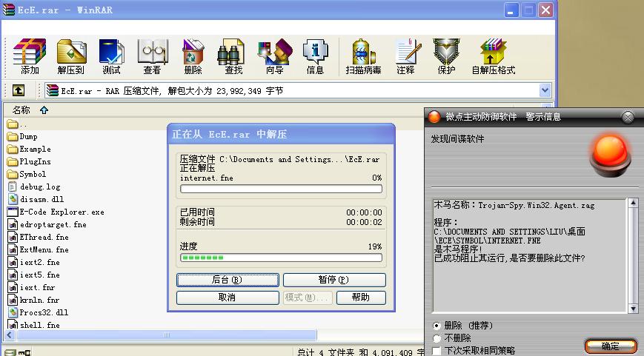Click the 取消 cancel button
The width and height of the screenshot is (644, 356).
click(228, 298)
